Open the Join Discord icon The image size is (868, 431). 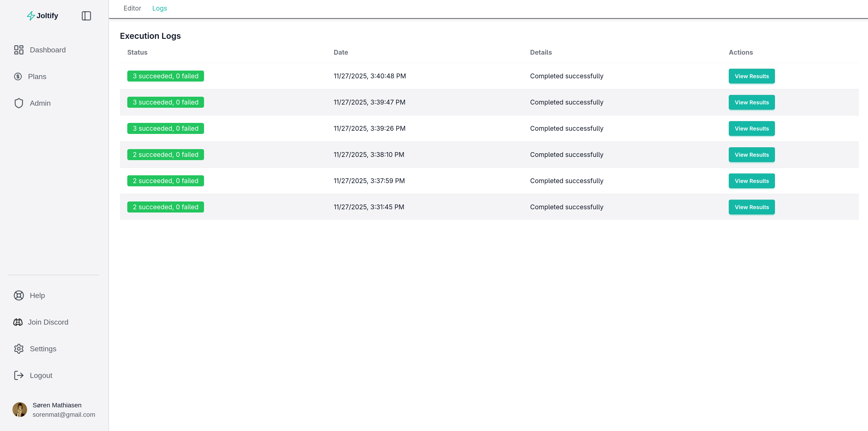coord(18,322)
